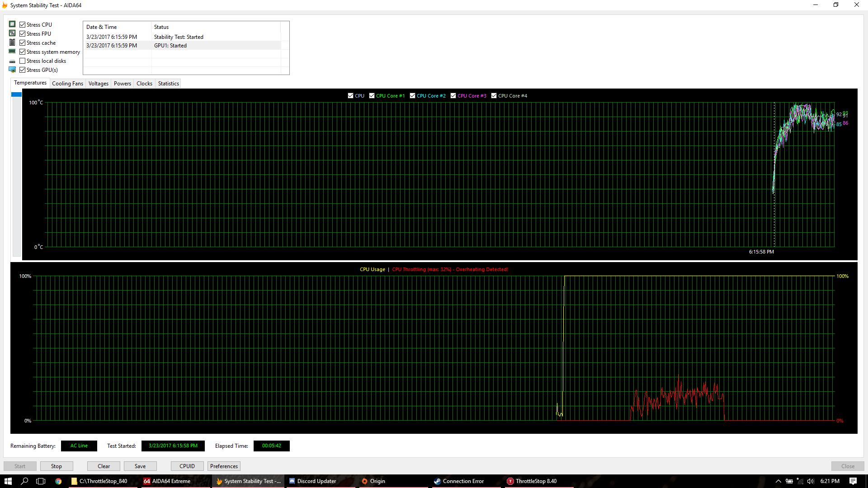The height and width of the screenshot is (488, 868).
Task: Click the FPU icon beside Stress FPU
Action: coord(12,33)
